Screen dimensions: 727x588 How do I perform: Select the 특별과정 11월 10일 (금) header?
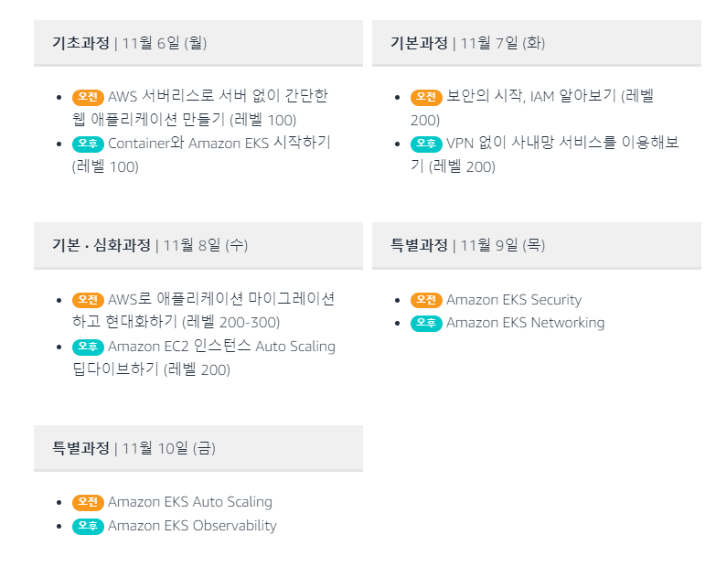click(x=198, y=448)
